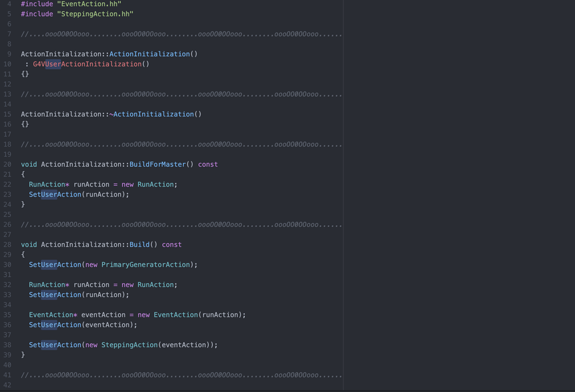Click the include directive for EventAction.hh
Screen dimensions: 575x392
70,4
